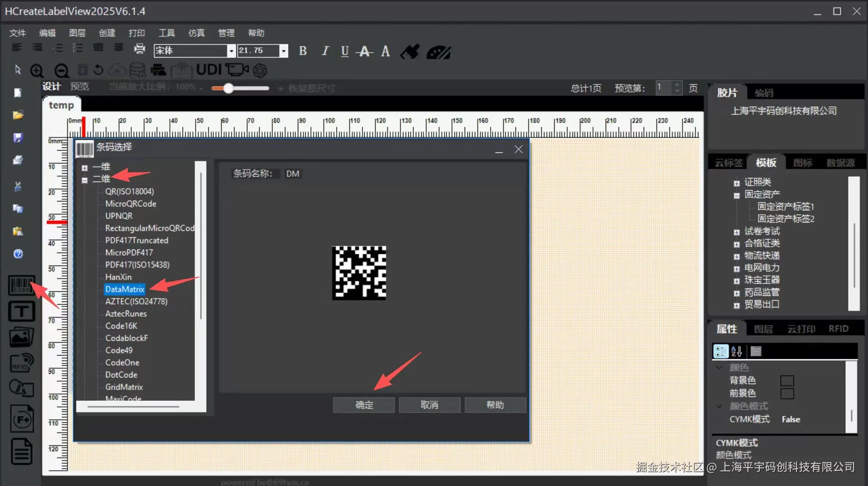Screen dimensions: 868x486
Task: Click the RFID tool icon
Action: 21,363
